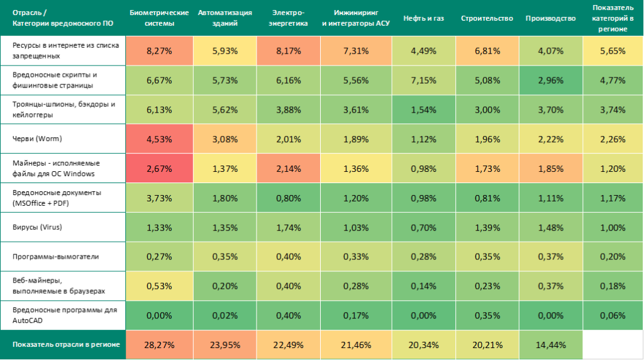
Task: Select the Автоматизация зданий column header
Action: click(x=225, y=18)
